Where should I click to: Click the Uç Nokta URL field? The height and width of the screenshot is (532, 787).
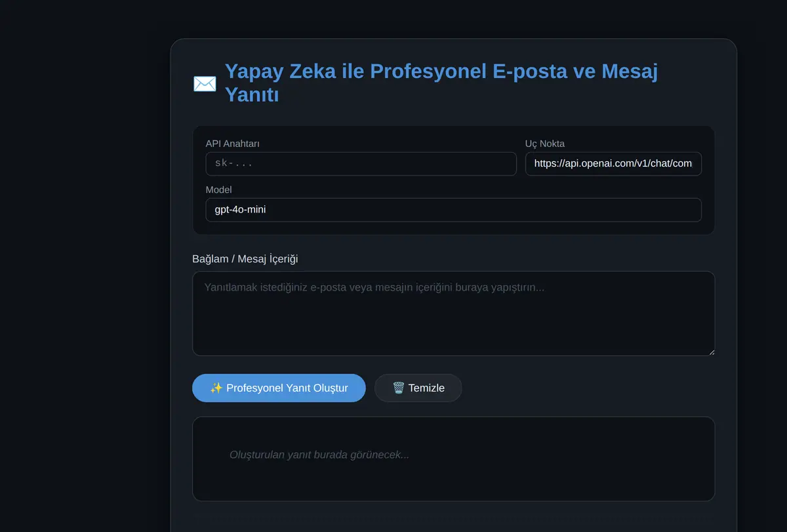(x=613, y=164)
